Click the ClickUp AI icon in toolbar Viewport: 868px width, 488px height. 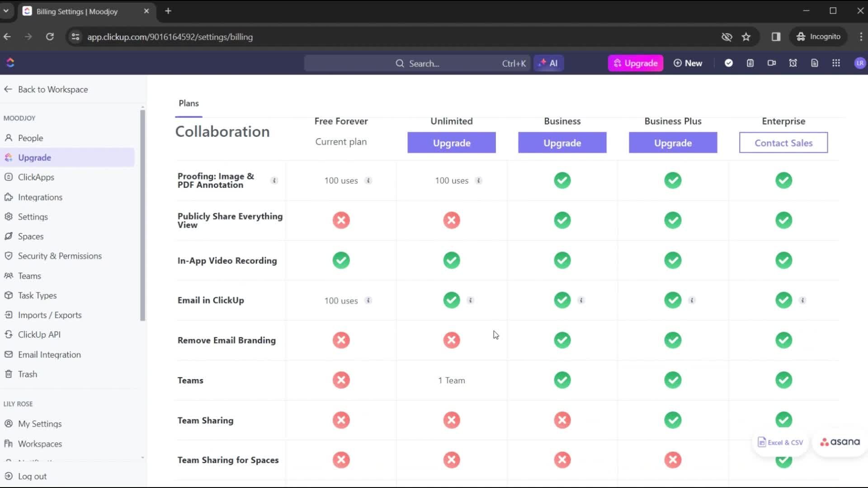coord(548,62)
